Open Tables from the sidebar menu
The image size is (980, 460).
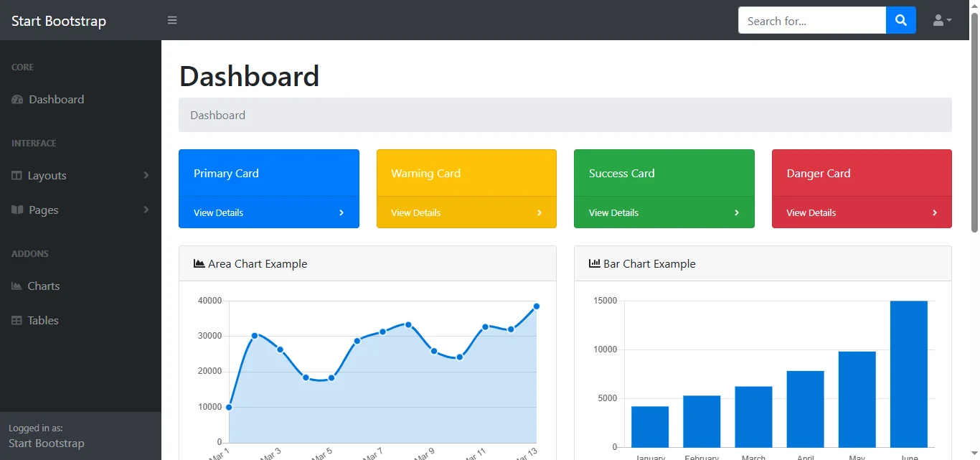[43, 321]
